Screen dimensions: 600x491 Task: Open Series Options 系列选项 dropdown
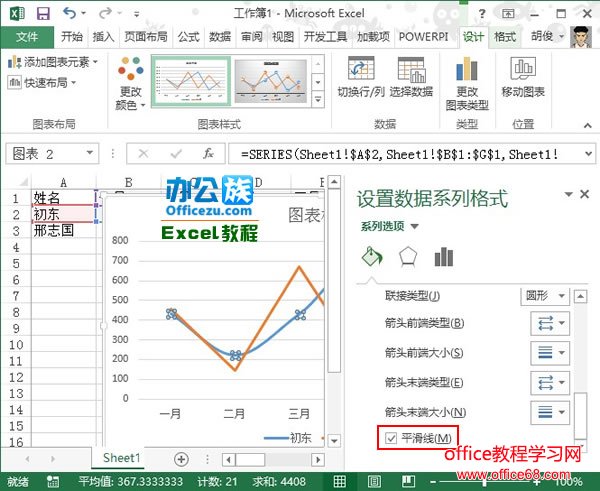[x=390, y=226]
